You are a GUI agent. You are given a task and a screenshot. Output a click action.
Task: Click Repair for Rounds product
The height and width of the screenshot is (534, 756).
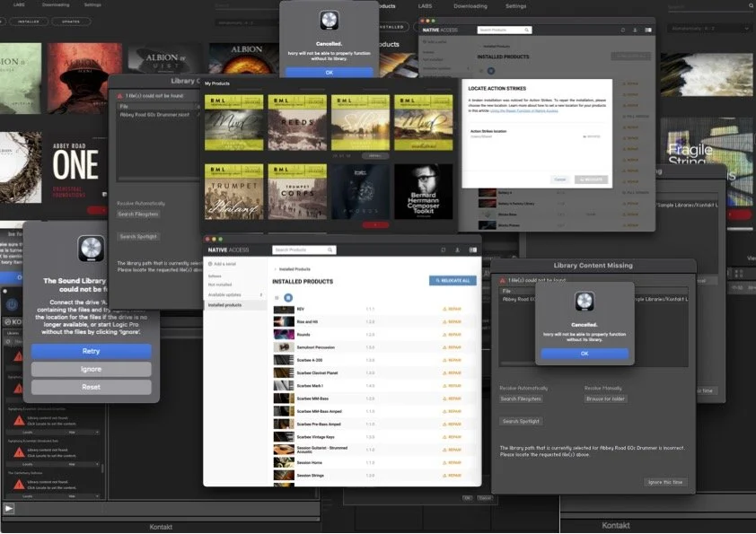point(453,335)
